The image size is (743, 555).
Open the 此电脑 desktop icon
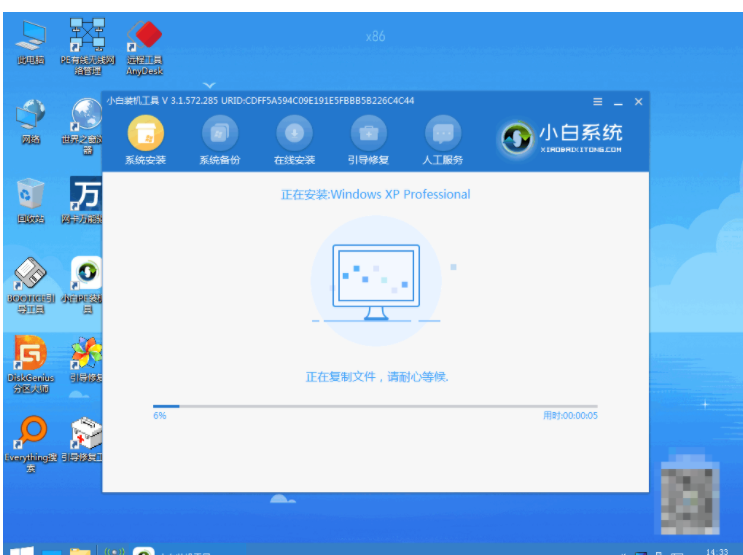(31, 38)
